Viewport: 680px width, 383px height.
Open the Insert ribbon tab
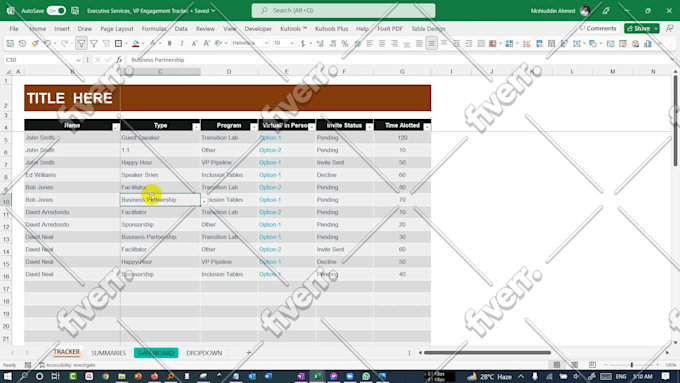tap(62, 29)
